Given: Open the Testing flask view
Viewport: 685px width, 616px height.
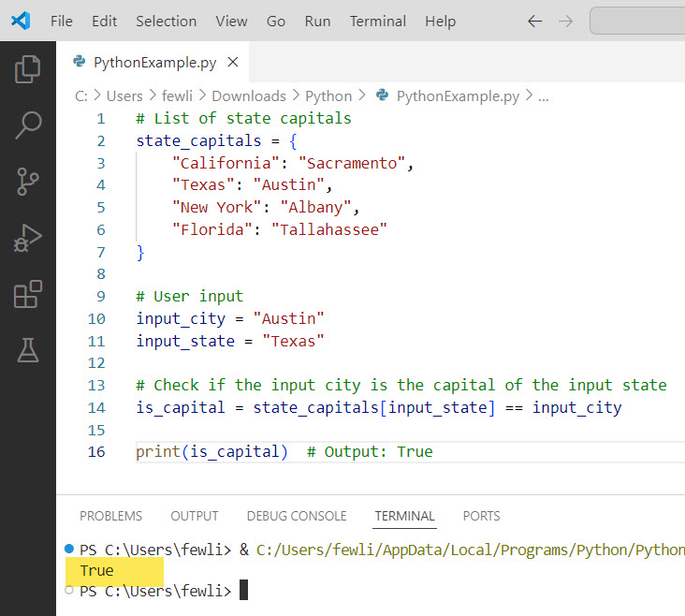Looking at the screenshot, I should click(27, 350).
